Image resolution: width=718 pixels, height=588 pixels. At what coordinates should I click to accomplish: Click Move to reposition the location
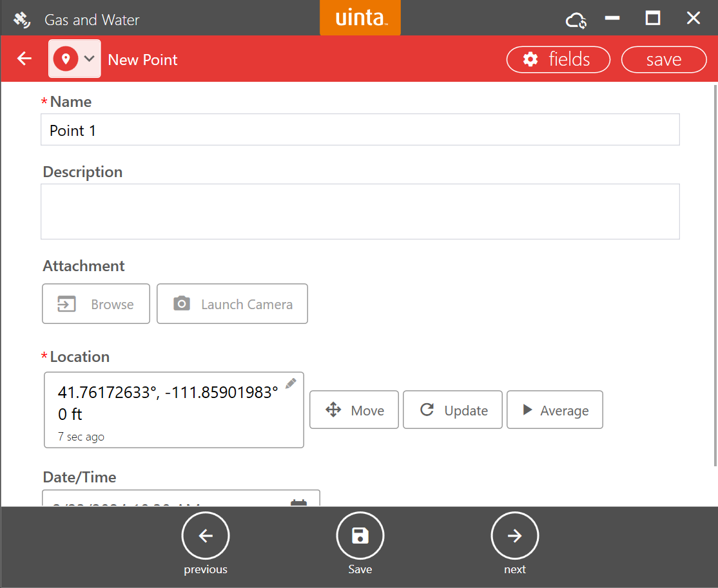tap(354, 410)
